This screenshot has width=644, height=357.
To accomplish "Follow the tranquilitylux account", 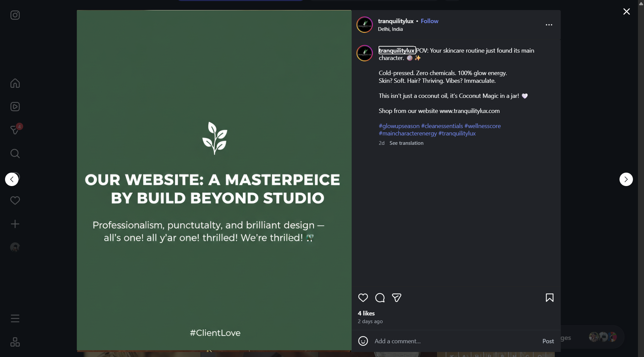I will point(429,21).
